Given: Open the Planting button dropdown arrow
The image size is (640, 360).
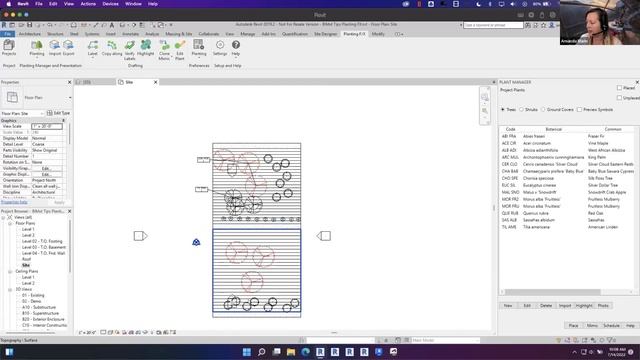Looking at the screenshot, I should pos(37,58).
